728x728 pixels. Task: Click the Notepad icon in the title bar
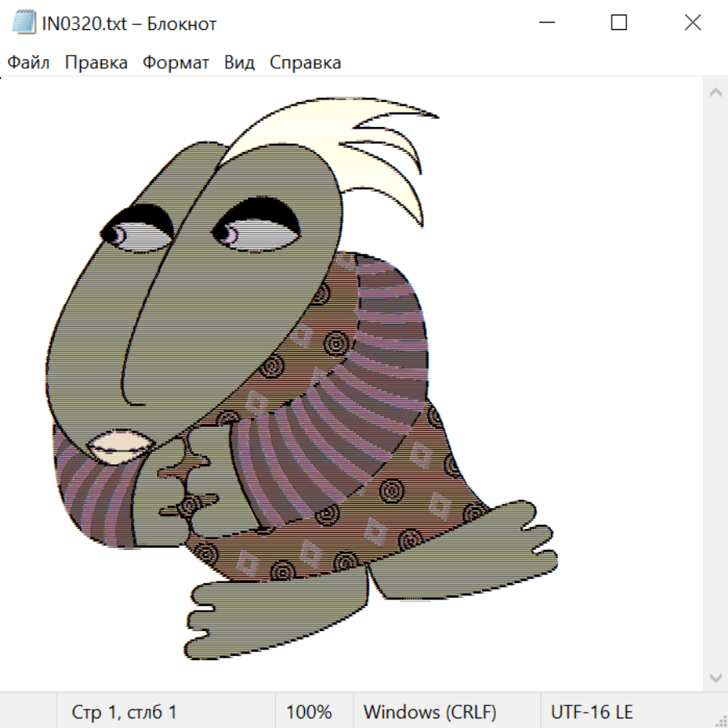(24, 23)
